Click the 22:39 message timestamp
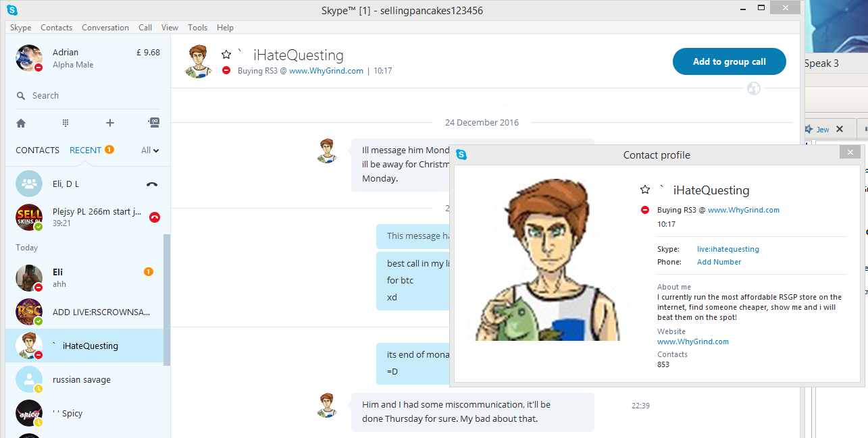868x438 pixels. tap(640, 406)
